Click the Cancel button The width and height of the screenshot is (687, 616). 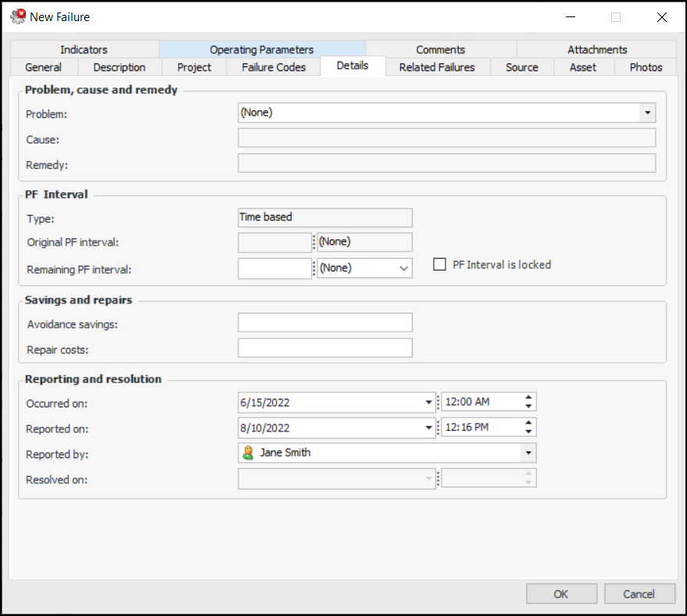click(639, 593)
